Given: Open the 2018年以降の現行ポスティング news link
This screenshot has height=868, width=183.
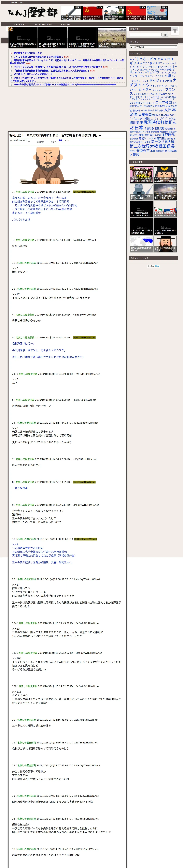Looking at the screenshot, I should click(x=65, y=85).
